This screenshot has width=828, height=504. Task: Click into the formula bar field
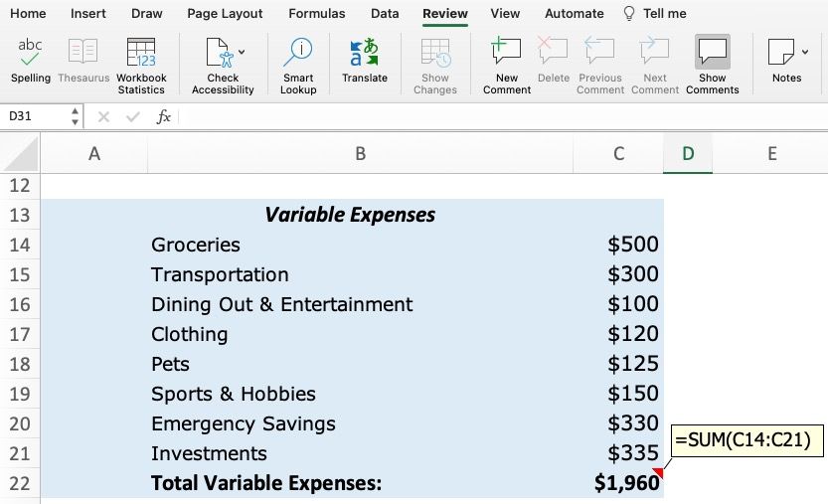pos(503,116)
